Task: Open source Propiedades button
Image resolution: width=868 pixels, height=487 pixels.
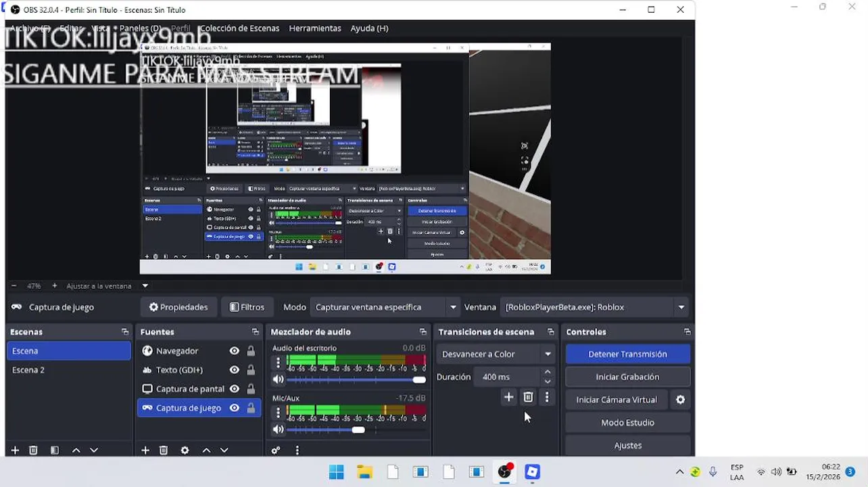Action: pyautogui.click(x=179, y=307)
